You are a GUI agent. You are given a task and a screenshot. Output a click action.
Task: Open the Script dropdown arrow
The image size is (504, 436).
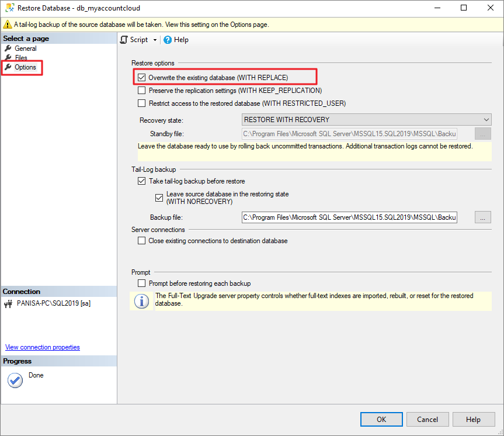pos(155,40)
